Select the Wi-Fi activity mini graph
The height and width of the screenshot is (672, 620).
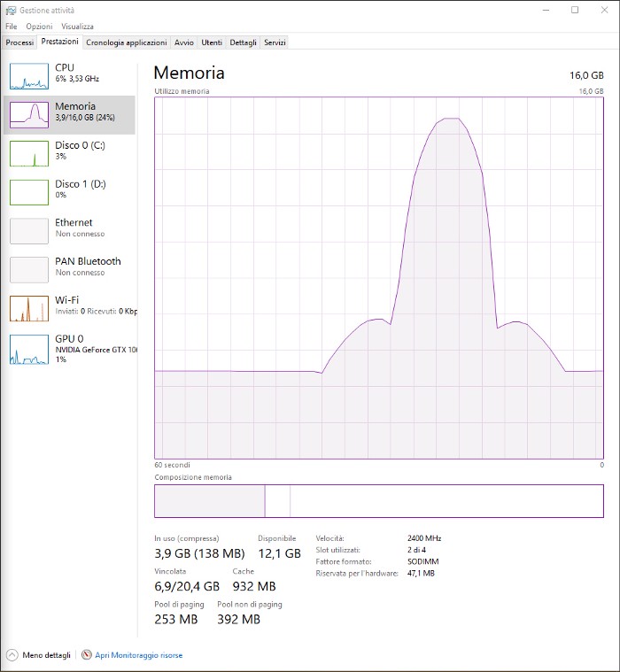[x=29, y=309]
